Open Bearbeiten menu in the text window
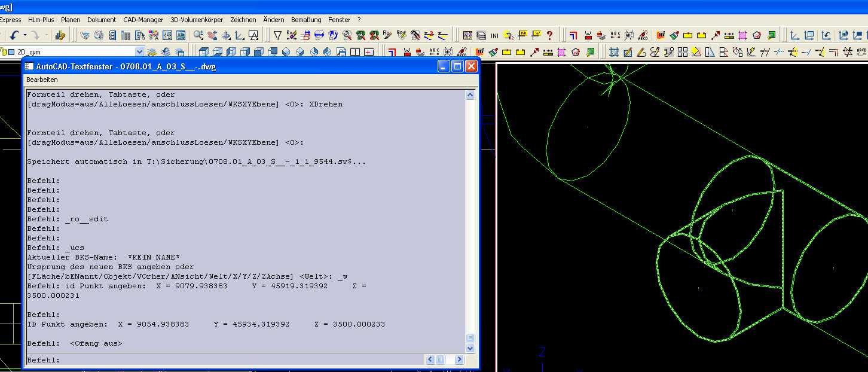Screen dimensions: 868x372 pos(42,80)
